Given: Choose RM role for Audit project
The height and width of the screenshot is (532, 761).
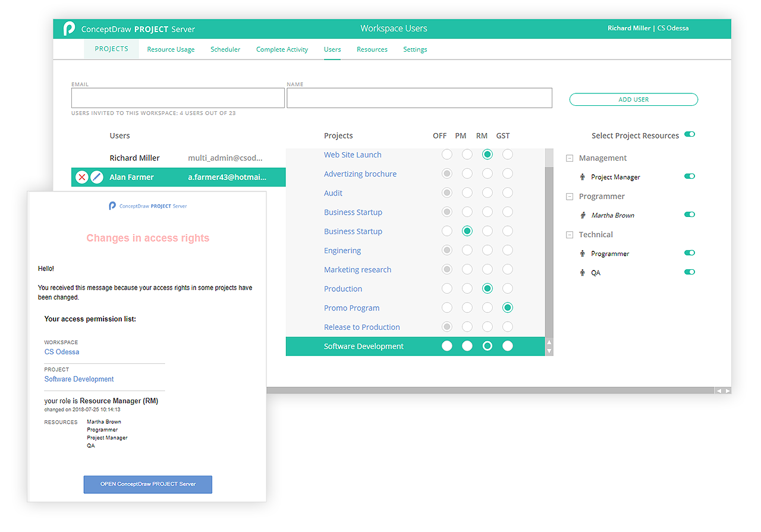Looking at the screenshot, I should pyautogui.click(x=488, y=193).
